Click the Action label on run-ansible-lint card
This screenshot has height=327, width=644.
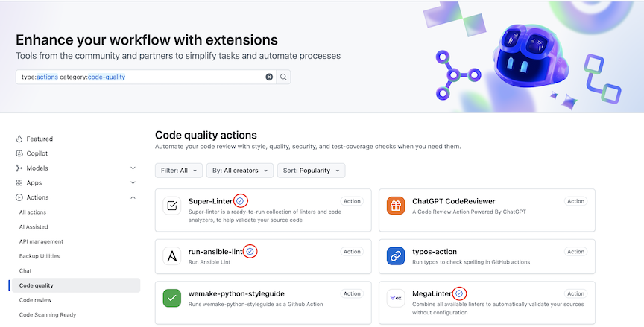point(352,252)
